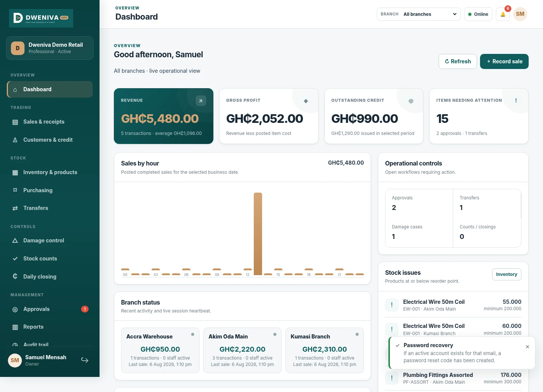Viewport: 543px width, 392px height.
Task: Open the Revenue card arrow icon
Action: pyautogui.click(x=201, y=101)
